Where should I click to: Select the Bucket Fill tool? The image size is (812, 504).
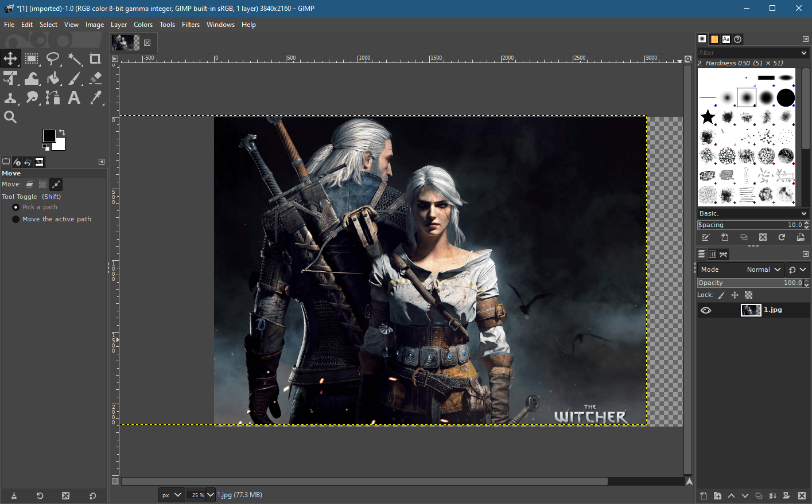click(x=53, y=78)
